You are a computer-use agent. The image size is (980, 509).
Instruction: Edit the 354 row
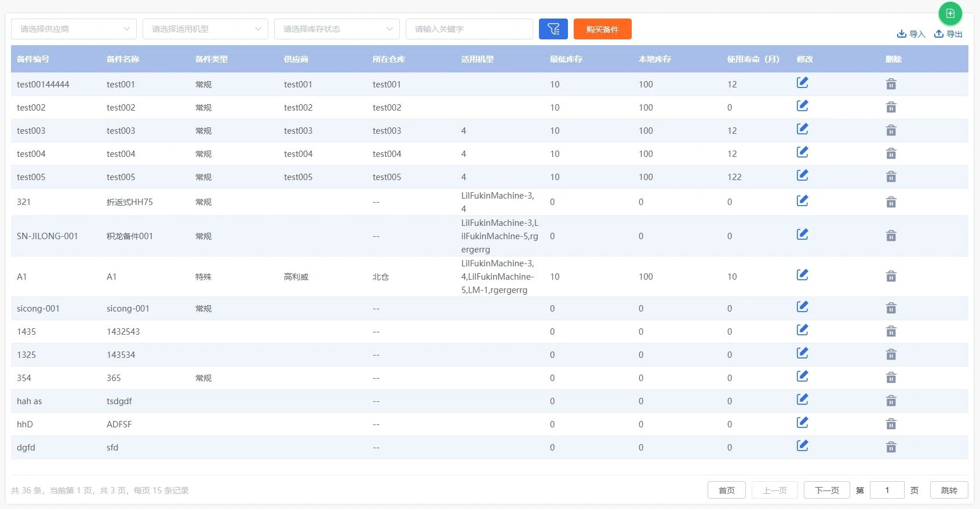(802, 376)
